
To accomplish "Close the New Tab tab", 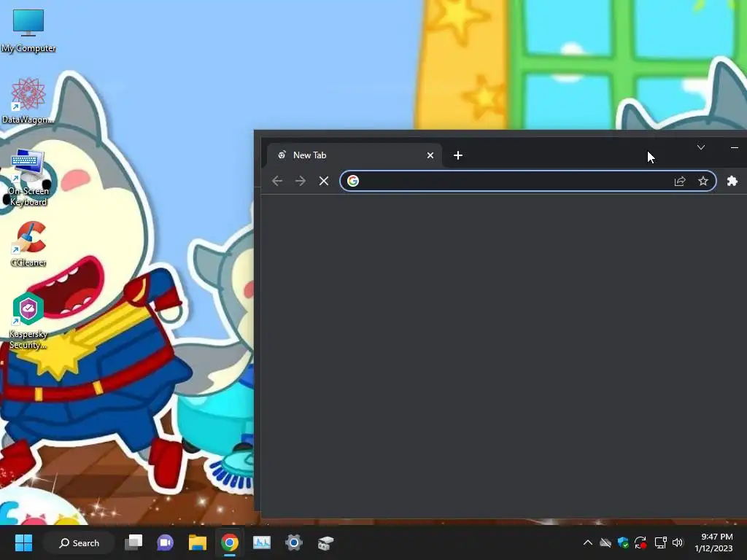I will click(430, 155).
